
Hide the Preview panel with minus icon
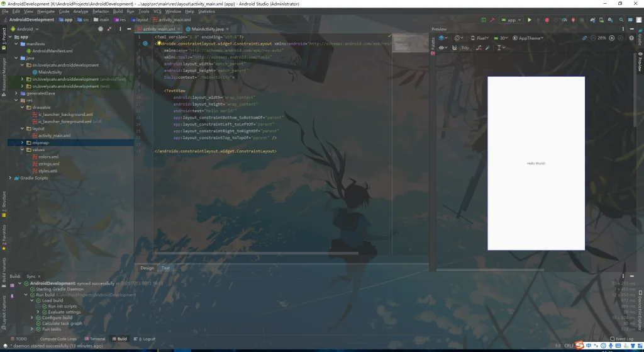point(631,29)
